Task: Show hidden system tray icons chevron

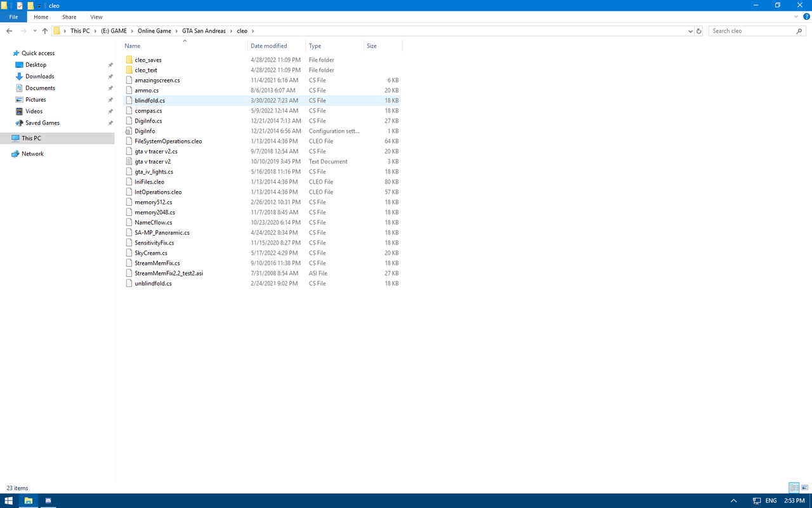Action: 734,500
